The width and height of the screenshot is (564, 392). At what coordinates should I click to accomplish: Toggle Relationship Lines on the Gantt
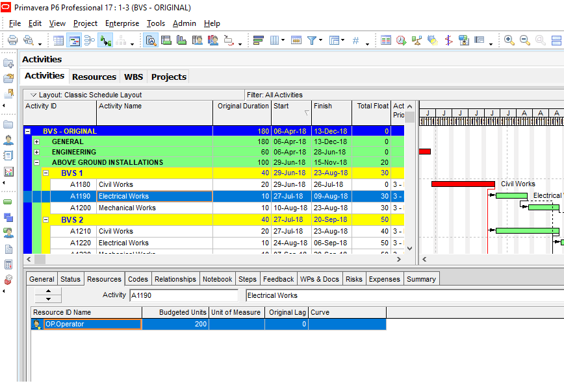point(105,40)
